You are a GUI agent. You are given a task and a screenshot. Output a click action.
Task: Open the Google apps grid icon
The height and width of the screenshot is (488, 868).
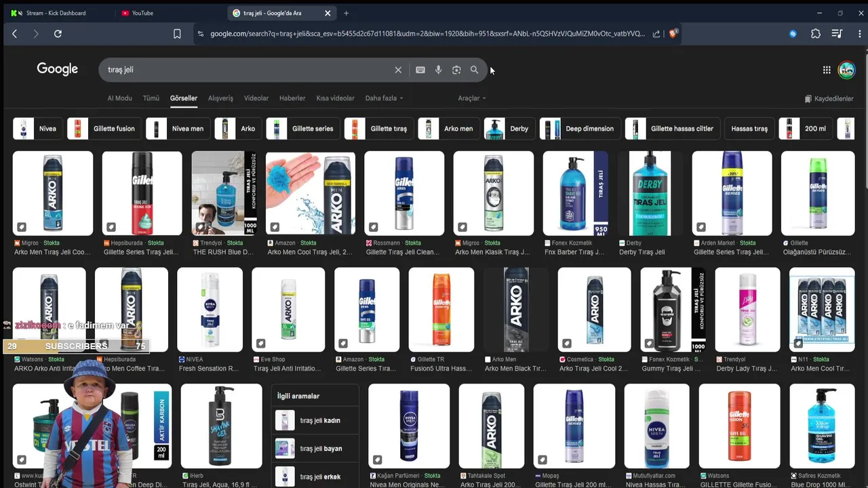point(827,70)
